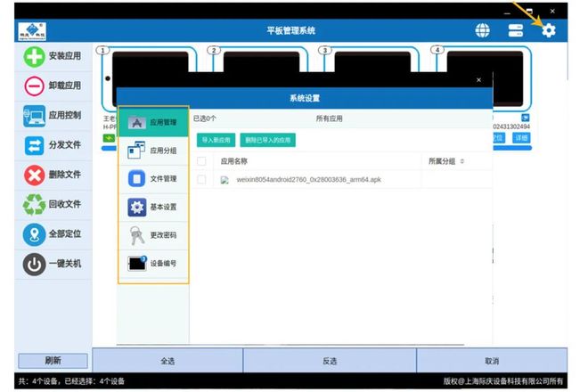Select tablet 2 thumbnail

click(x=261, y=61)
